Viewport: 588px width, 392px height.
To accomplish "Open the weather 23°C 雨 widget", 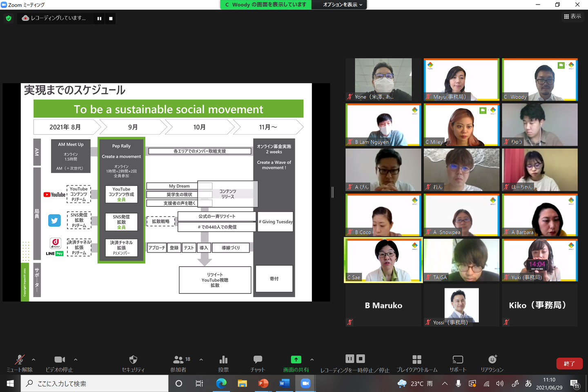I will tap(415, 383).
